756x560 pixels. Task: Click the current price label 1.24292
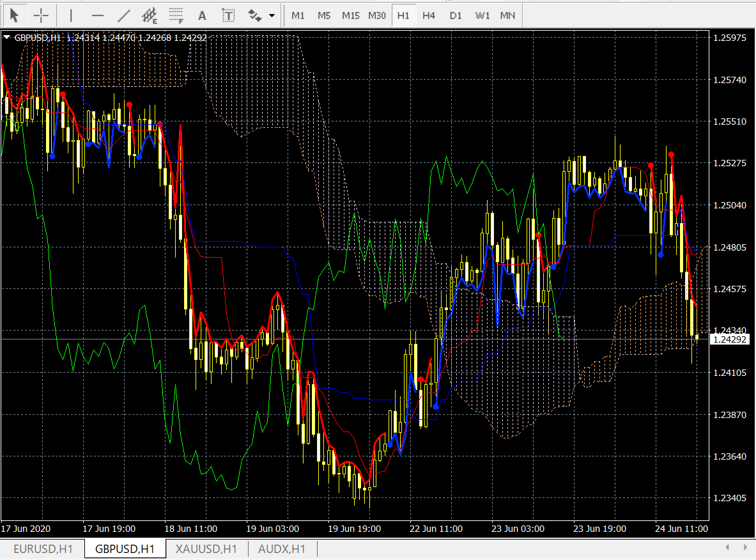coord(730,339)
